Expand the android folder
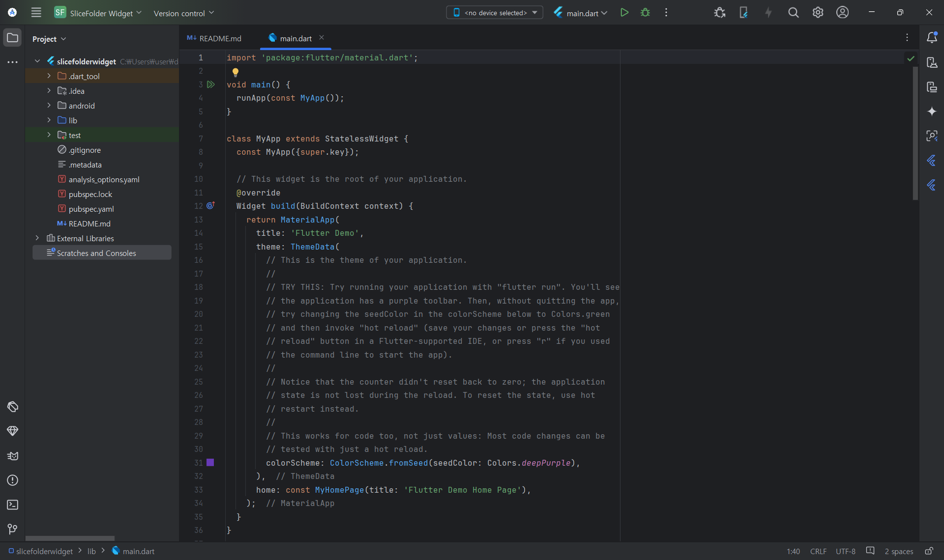The height and width of the screenshot is (560, 944). [x=49, y=105]
